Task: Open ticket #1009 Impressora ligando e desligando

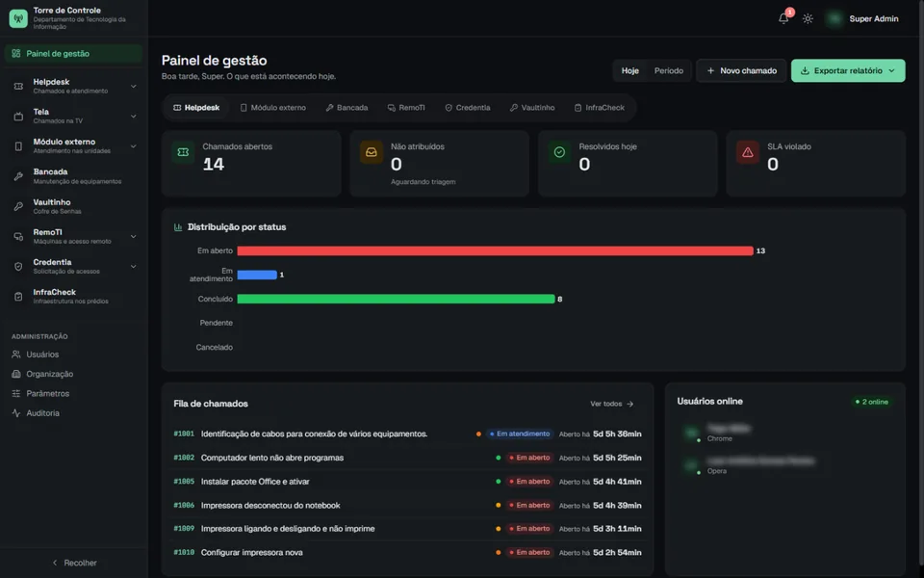Action: click(407, 529)
